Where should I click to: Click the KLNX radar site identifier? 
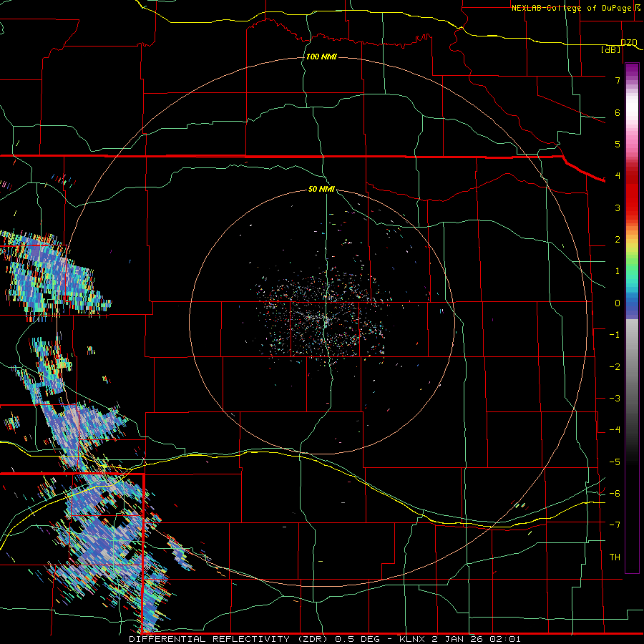pyautogui.click(x=413, y=639)
